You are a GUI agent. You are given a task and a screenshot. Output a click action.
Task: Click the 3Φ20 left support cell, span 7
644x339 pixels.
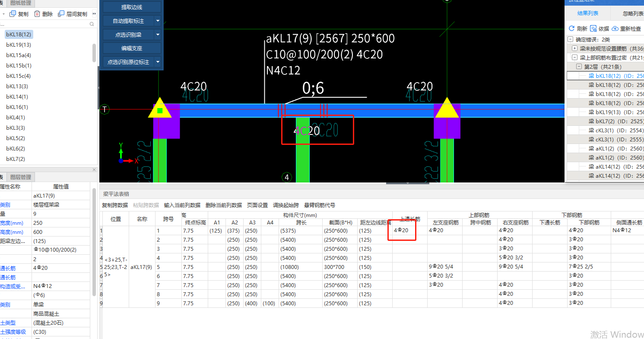444,285
